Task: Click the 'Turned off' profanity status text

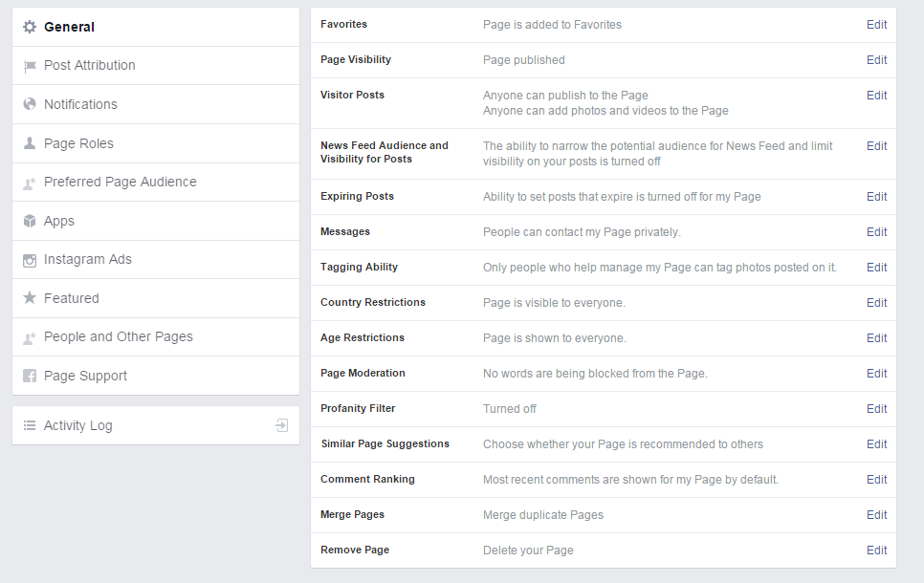Action: pos(509,409)
